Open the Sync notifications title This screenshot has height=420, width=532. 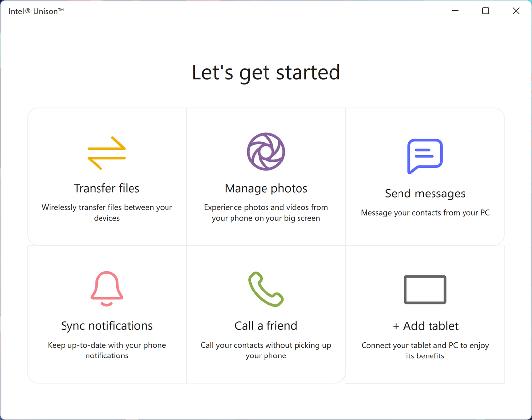pos(107,326)
